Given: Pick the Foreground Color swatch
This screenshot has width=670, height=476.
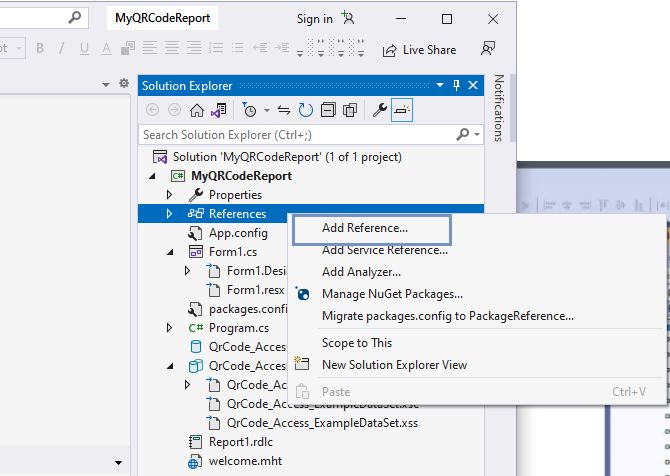Looking at the screenshot, I should (106, 48).
